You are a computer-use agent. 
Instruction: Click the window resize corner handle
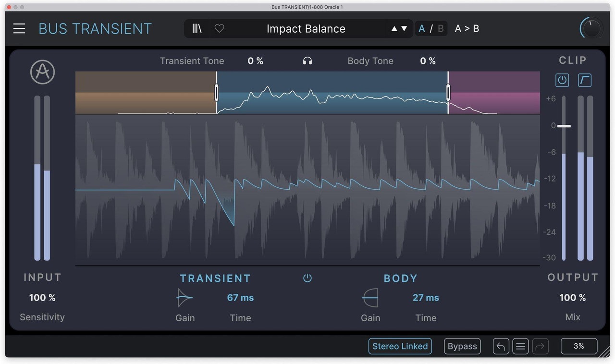click(x=604, y=353)
